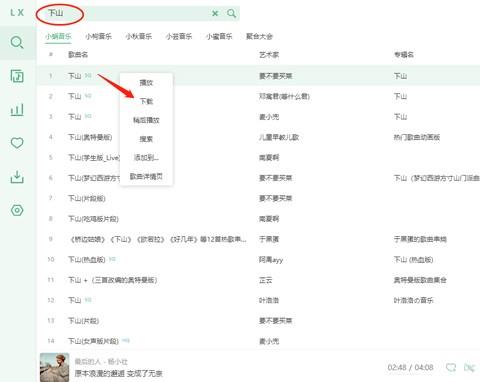Select song row 12 by 叶洛洛
This screenshot has width=480, height=382.
[258, 300]
